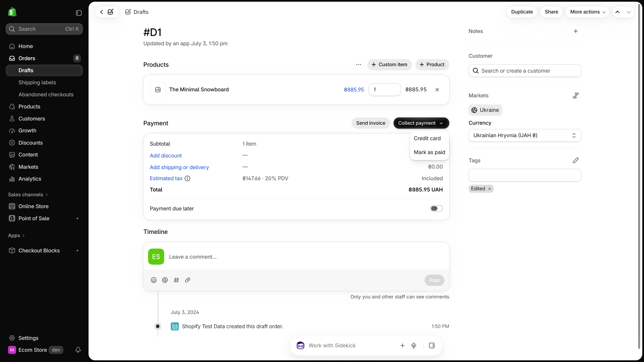Click the quantity field for the snowboard
The width and height of the screenshot is (644, 362).
click(385, 90)
